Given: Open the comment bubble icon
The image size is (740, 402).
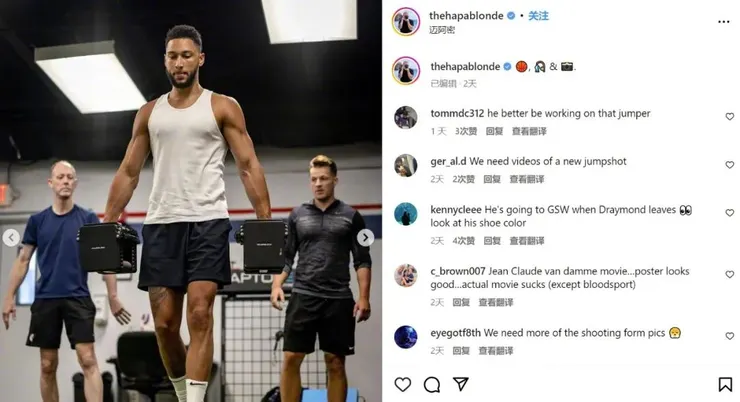Looking at the screenshot, I should coord(432,385).
